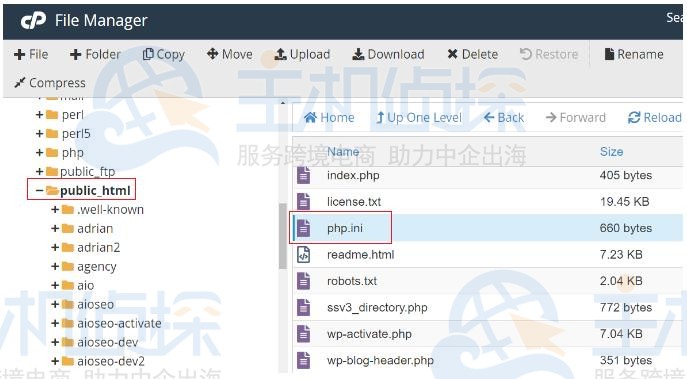Expand the aioseo-dev folder node

(55, 342)
